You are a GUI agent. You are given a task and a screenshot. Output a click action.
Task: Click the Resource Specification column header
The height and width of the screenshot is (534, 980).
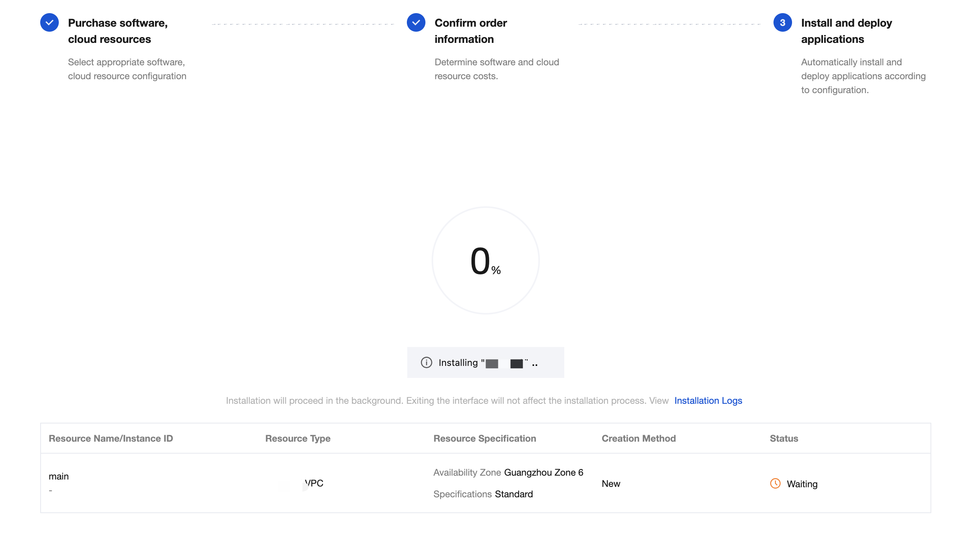pos(485,439)
